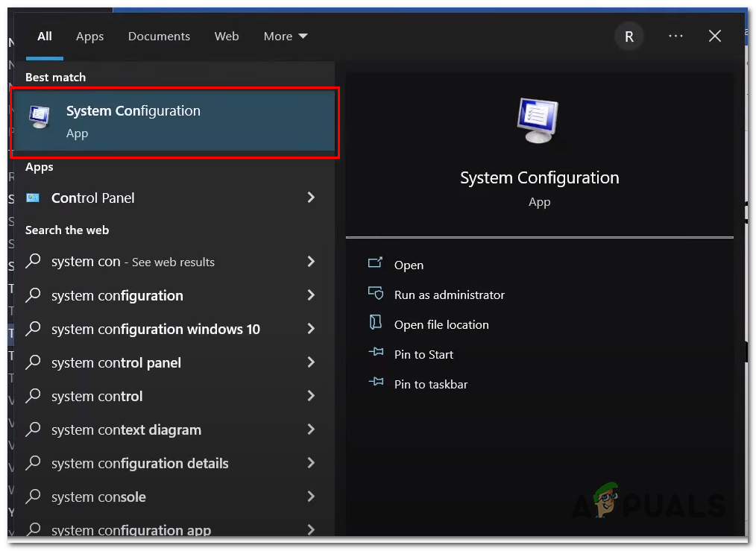The width and height of the screenshot is (756, 551).
Task: Click Open in the preview pane
Action: 409,265
